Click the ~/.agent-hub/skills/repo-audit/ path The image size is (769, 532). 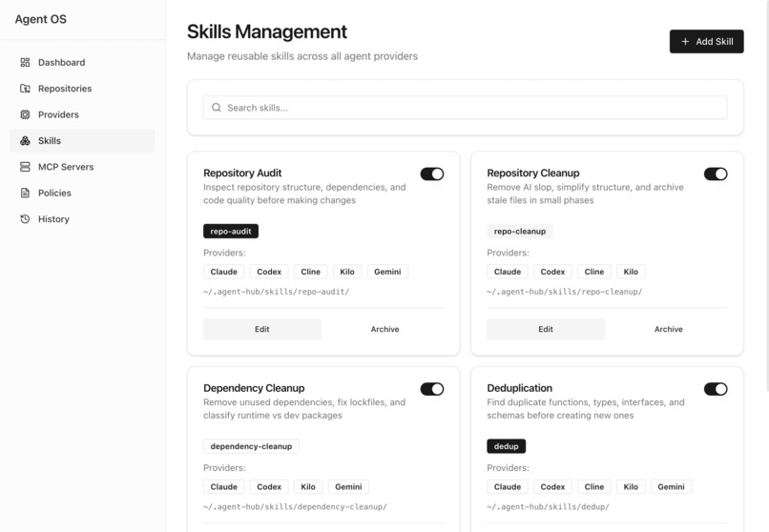pos(276,292)
